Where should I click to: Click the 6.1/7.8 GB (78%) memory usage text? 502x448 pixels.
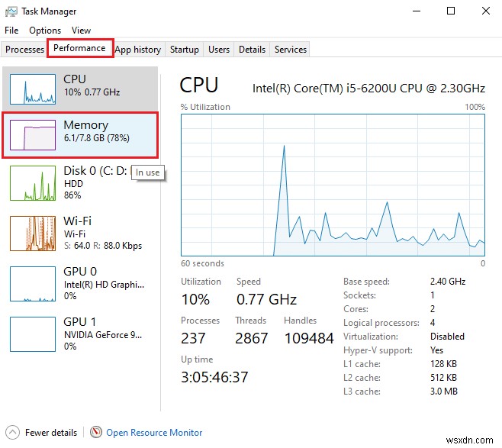[x=97, y=138]
